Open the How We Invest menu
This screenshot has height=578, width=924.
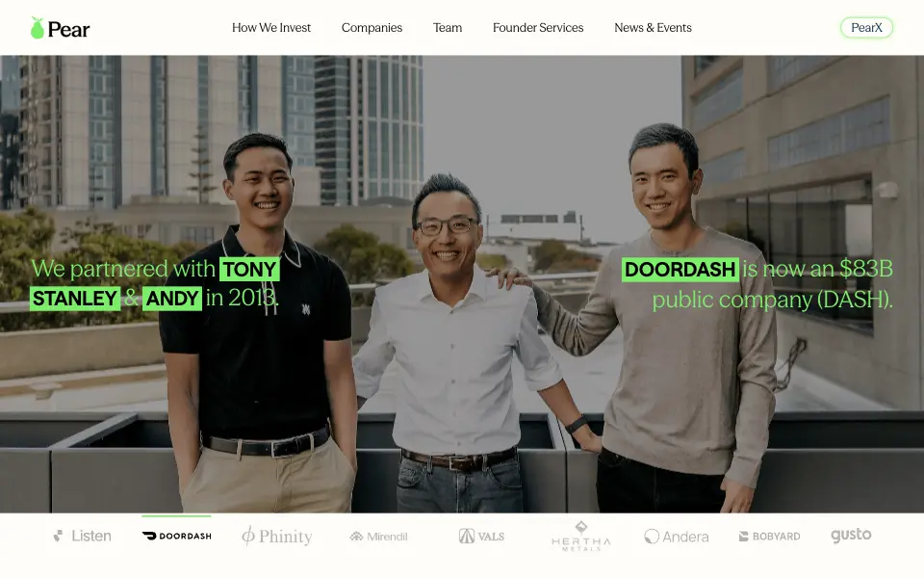pyautogui.click(x=271, y=28)
